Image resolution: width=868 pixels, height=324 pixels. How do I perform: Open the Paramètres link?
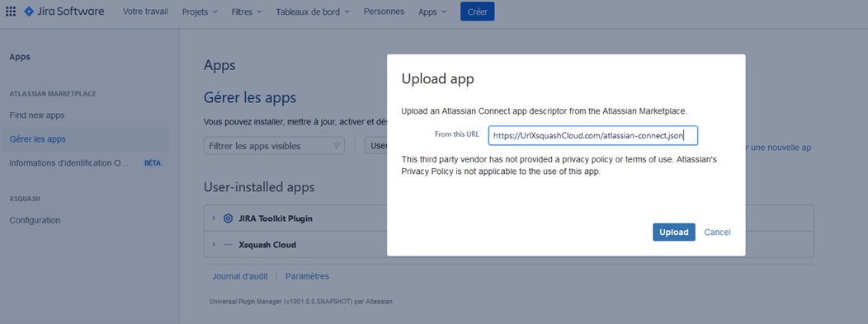coord(307,276)
